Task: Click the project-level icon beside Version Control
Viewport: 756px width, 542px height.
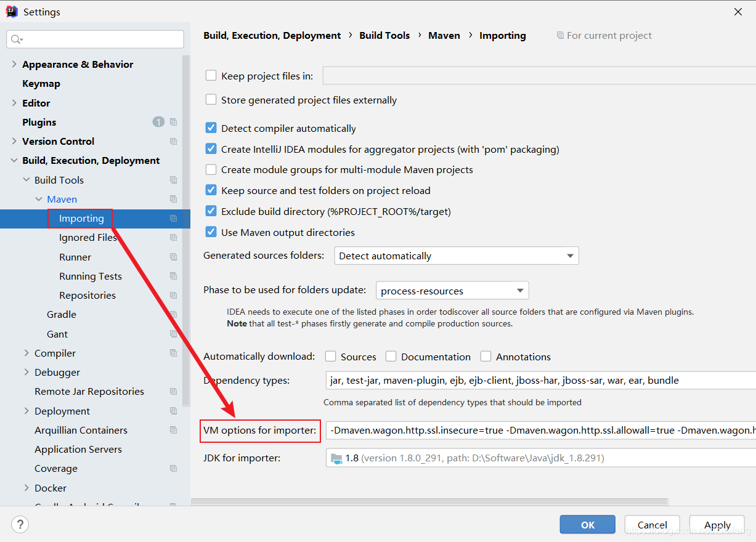Action: coord(173,141)
